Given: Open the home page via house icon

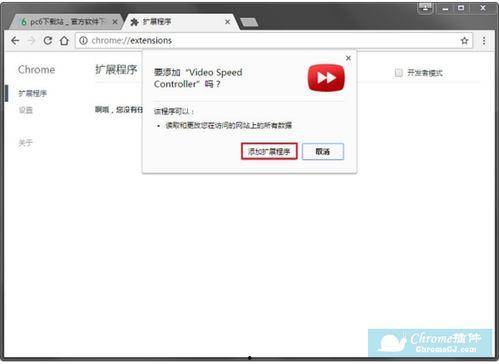Looking at the screenshot, I should [64, 41].
